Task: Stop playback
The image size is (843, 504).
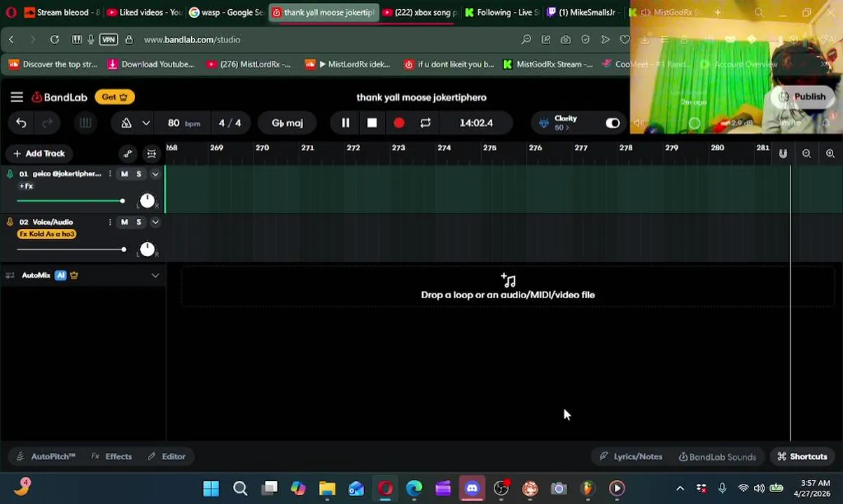Action: [372, 123]
